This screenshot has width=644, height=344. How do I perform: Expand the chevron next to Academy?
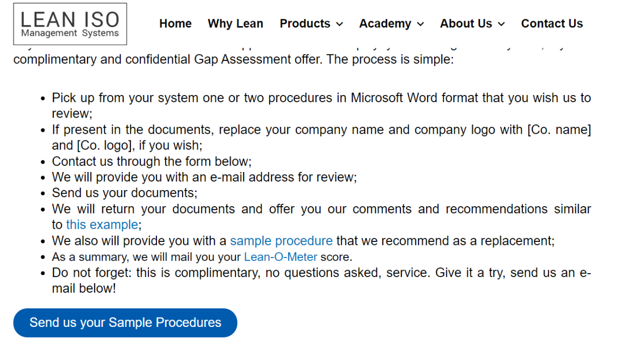coord(421,24)
